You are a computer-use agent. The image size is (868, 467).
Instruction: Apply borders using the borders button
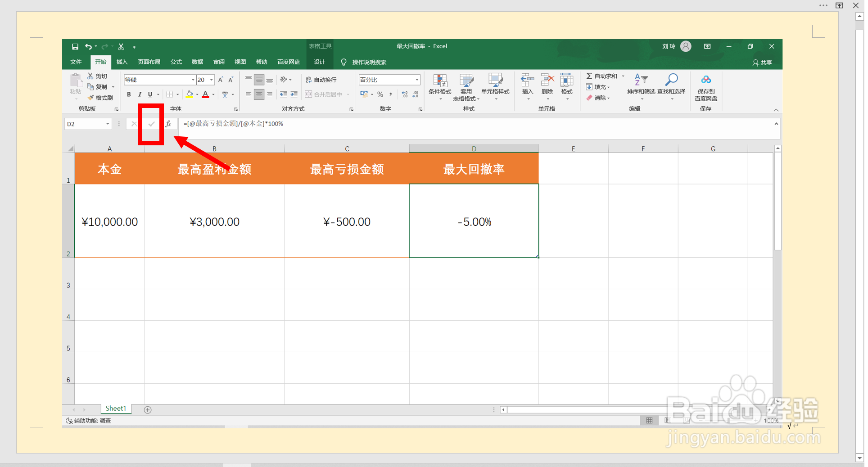coord(170,94)
